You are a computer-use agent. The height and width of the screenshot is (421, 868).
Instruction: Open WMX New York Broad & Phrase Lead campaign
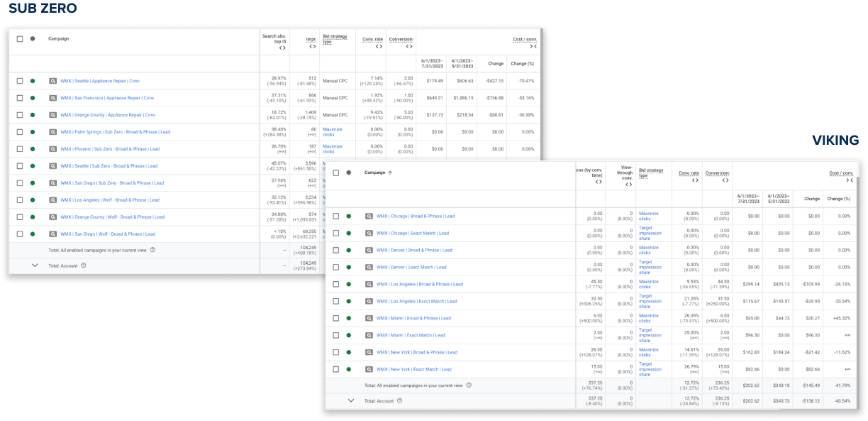417,352
